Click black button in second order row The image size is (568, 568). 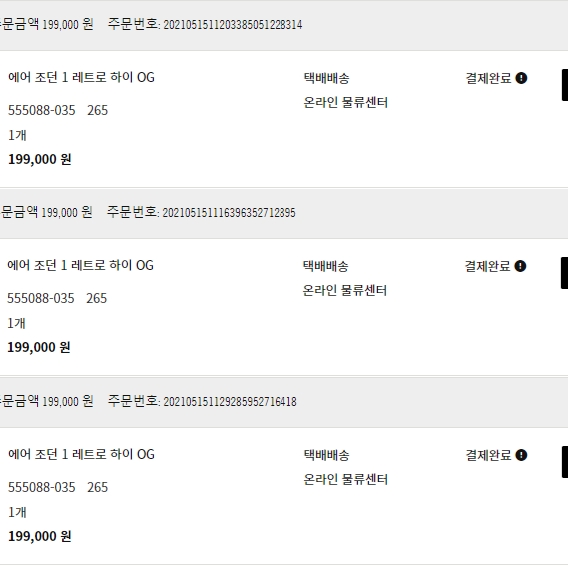[x=564, y=273]
